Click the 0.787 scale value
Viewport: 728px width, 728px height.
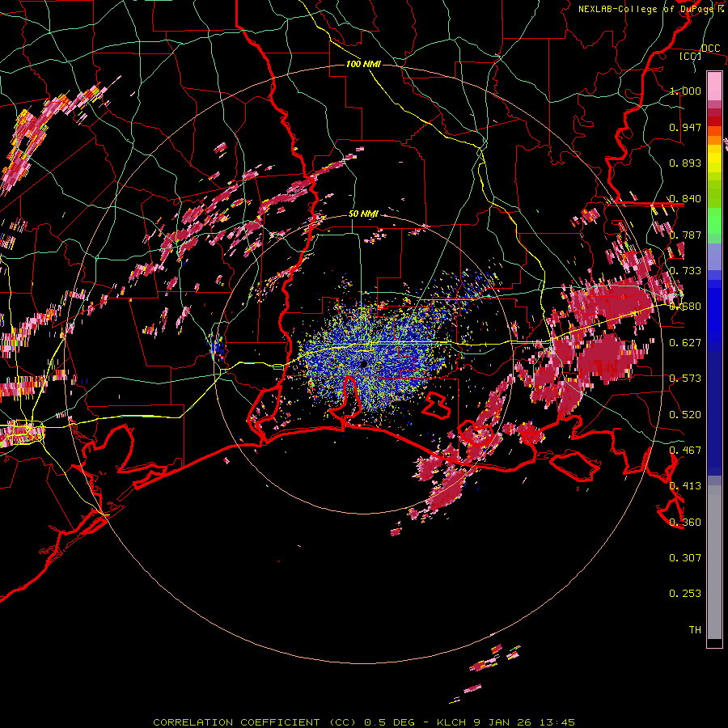coord(685,235)
